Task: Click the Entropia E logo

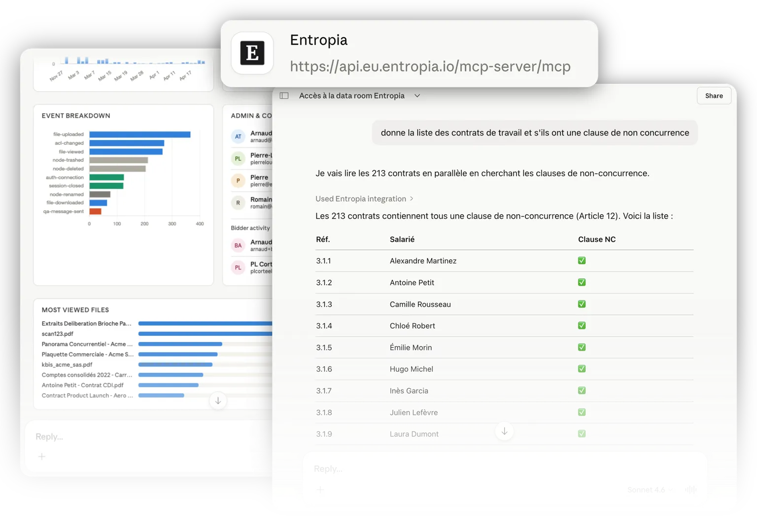Action: [252, 53]
